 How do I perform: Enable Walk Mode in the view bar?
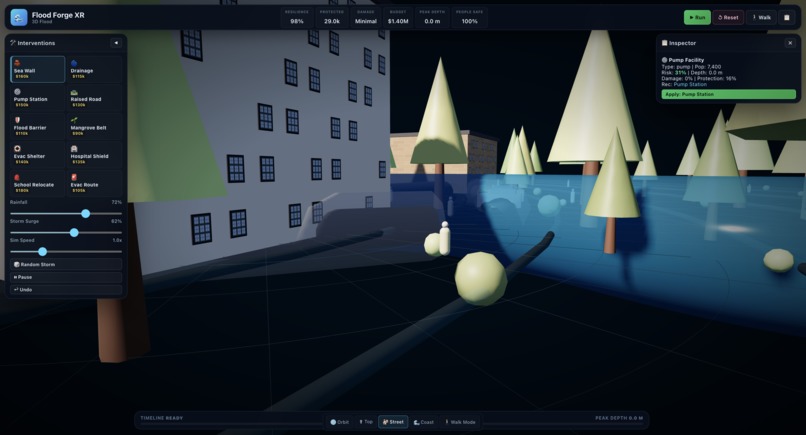click(x=460, y=422)
